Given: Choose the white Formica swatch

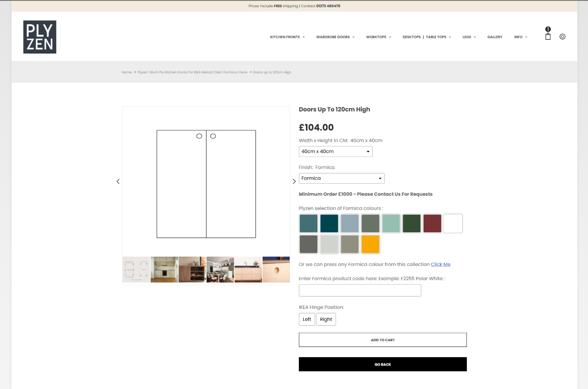Looking at the screenshot, I should pyautogui.click(x=453, y=223).
